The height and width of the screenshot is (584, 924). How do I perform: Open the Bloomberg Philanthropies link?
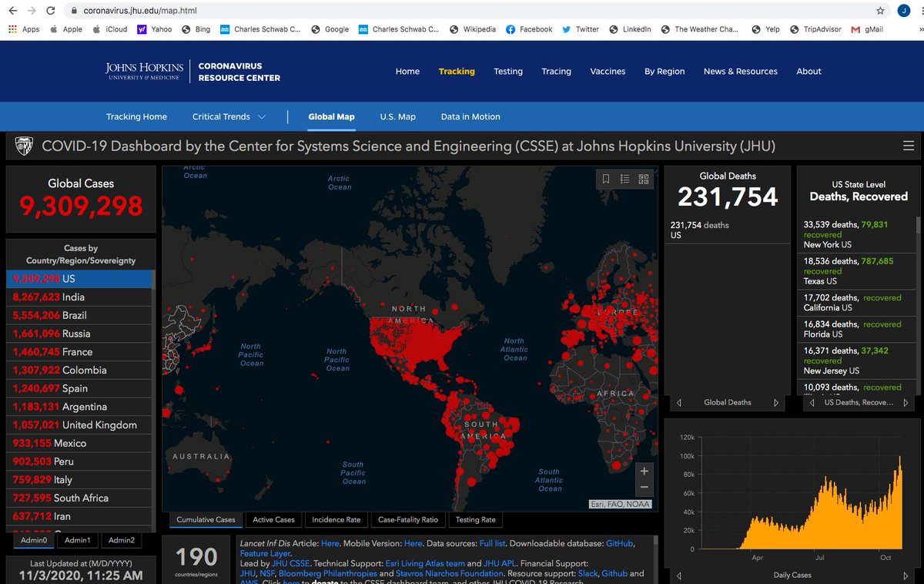coord(327,574)
